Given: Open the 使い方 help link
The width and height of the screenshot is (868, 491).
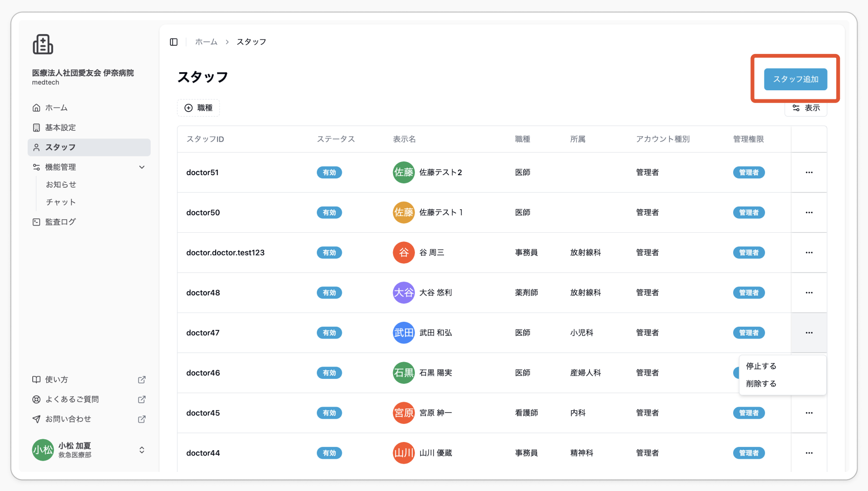Looking at the screenshot, I should pyautogui.click(x=56, y=379).
